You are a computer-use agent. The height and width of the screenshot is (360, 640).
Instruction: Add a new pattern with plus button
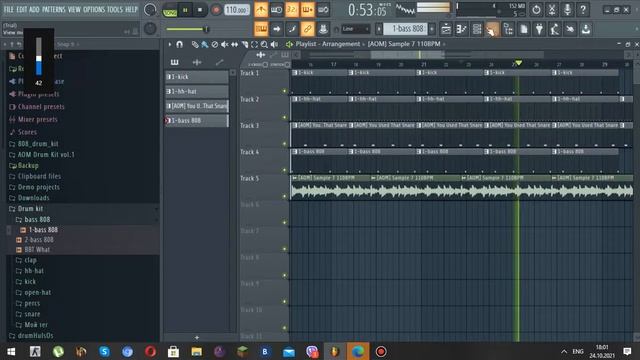click(x=197, y=338)
